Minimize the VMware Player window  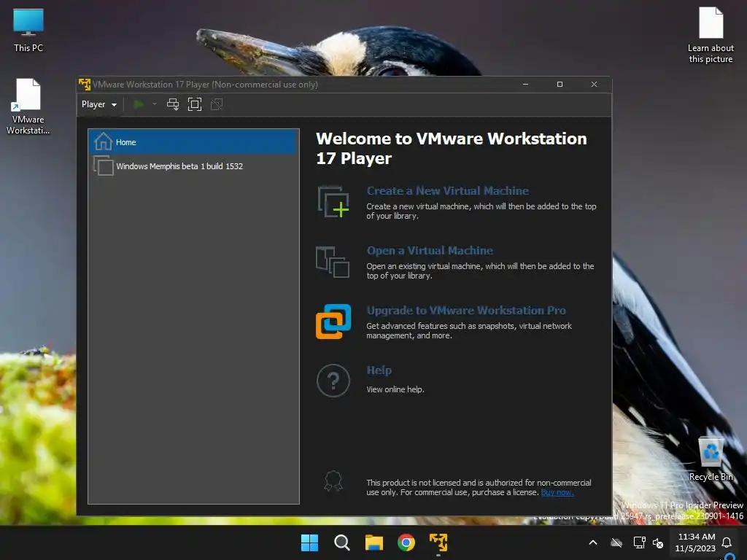tap(525, 85)
